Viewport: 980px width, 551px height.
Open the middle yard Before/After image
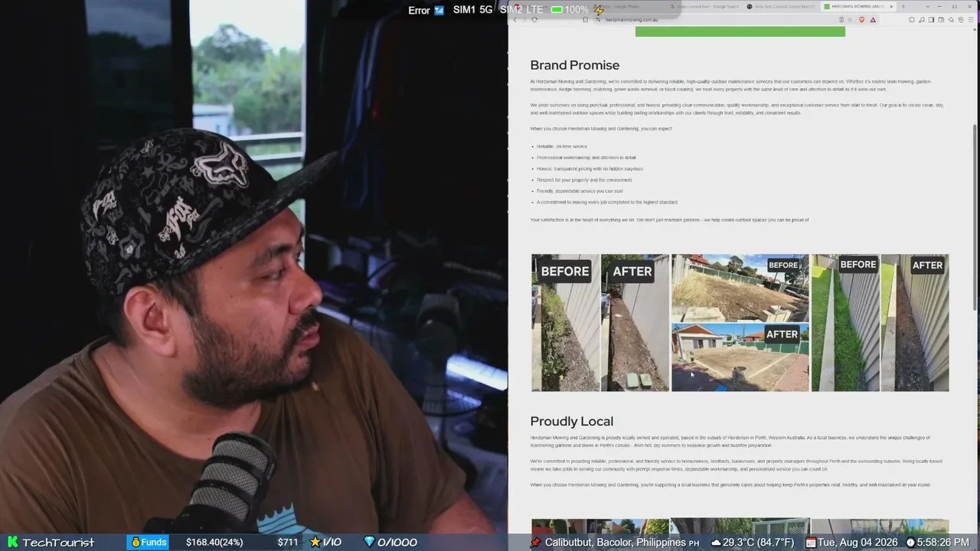click(x=740, y=323)
